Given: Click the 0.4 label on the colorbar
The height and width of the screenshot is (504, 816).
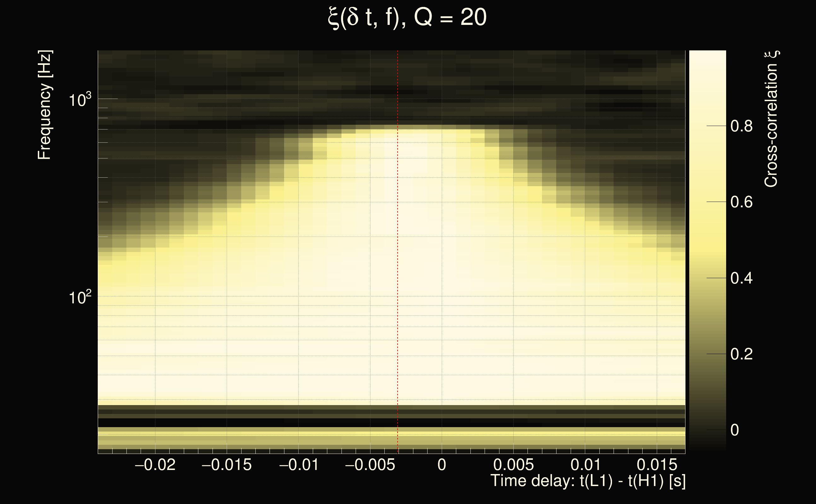Looking at the screenshot, I should click(x=741, y=278).
